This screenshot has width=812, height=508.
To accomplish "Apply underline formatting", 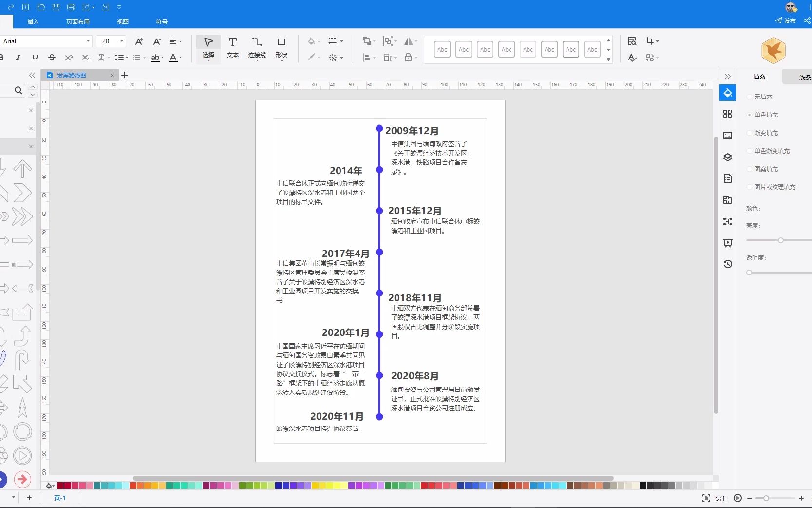I will 35,58.
